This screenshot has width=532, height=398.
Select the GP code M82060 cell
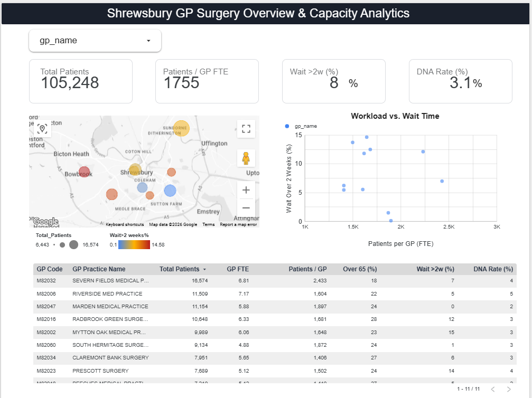pos(46,345)
